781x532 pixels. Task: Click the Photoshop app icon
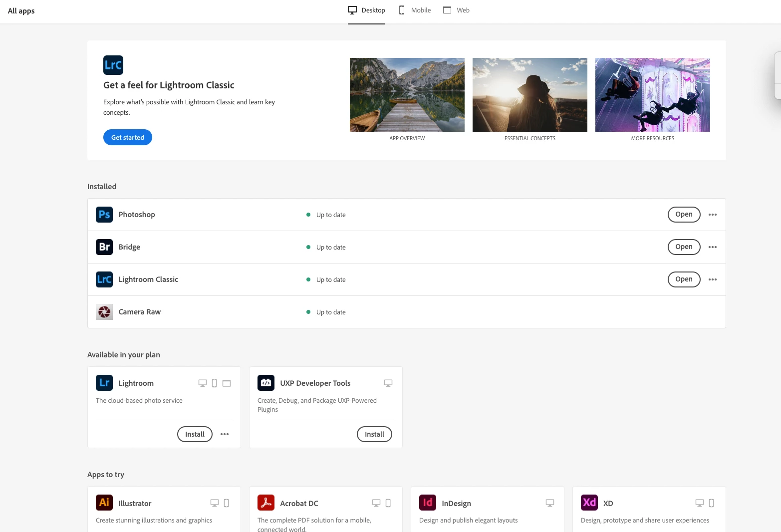(x=104, y=215)
